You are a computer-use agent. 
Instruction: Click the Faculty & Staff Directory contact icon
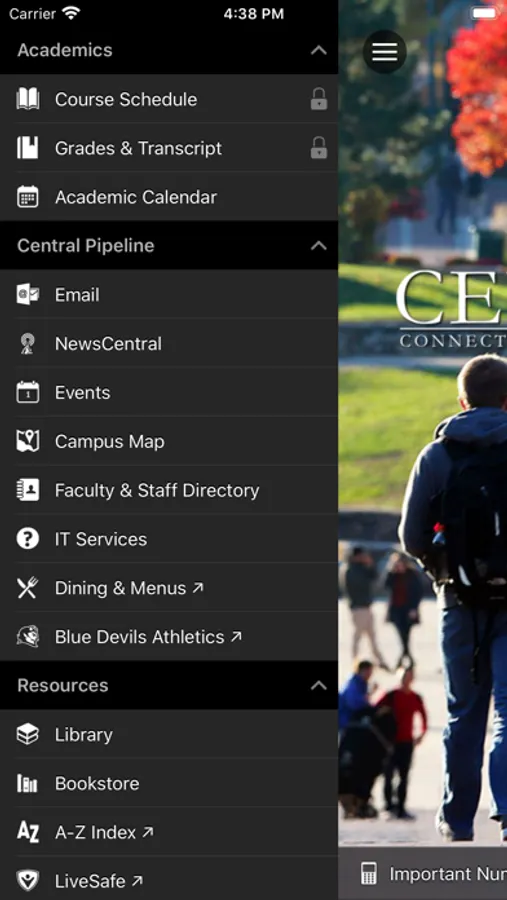[28, 490]
